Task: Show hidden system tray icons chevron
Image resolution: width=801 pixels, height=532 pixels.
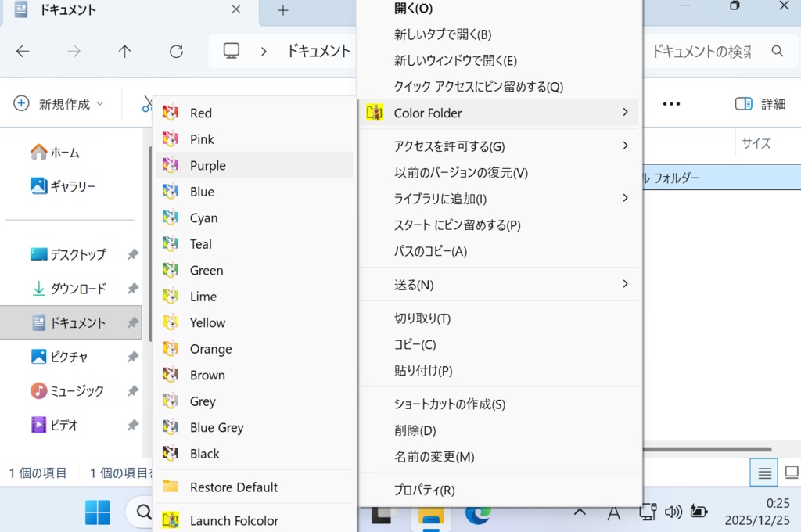Action: click(580, 511)
